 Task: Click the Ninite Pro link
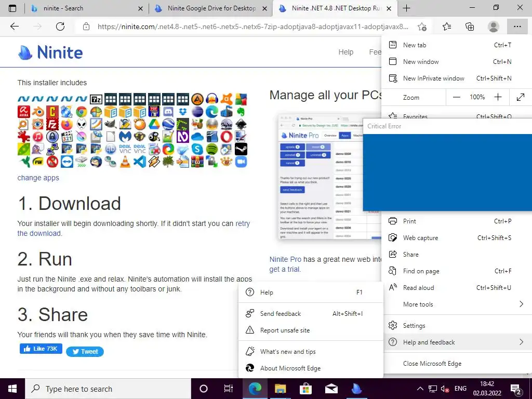[285, 259]
